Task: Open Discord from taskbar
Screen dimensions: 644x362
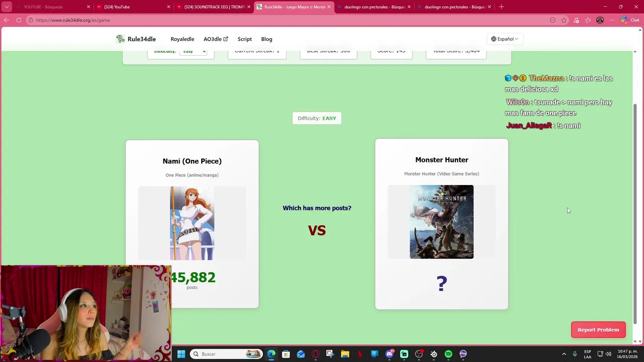Action: (389, 354)
